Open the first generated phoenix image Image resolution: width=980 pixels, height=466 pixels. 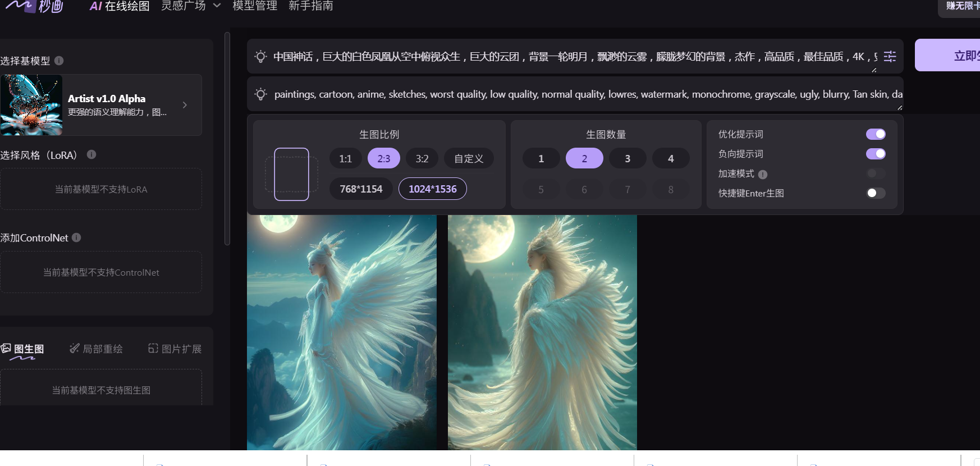click(342, 332)
